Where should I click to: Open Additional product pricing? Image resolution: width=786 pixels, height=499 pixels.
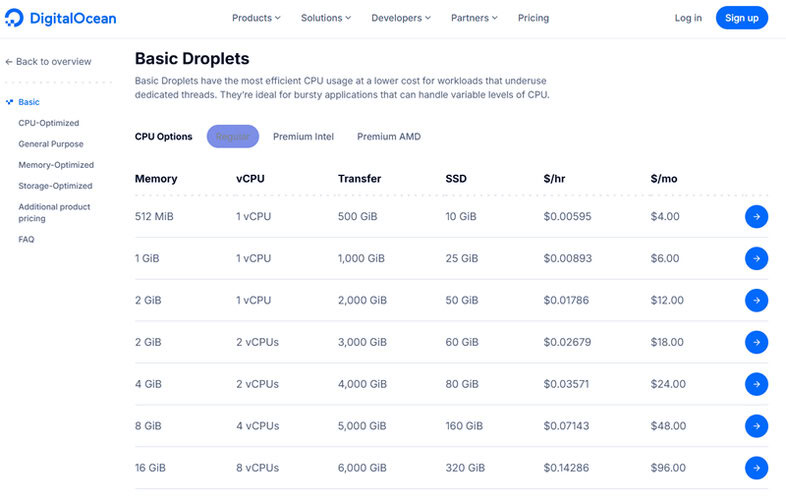point(54,213)
